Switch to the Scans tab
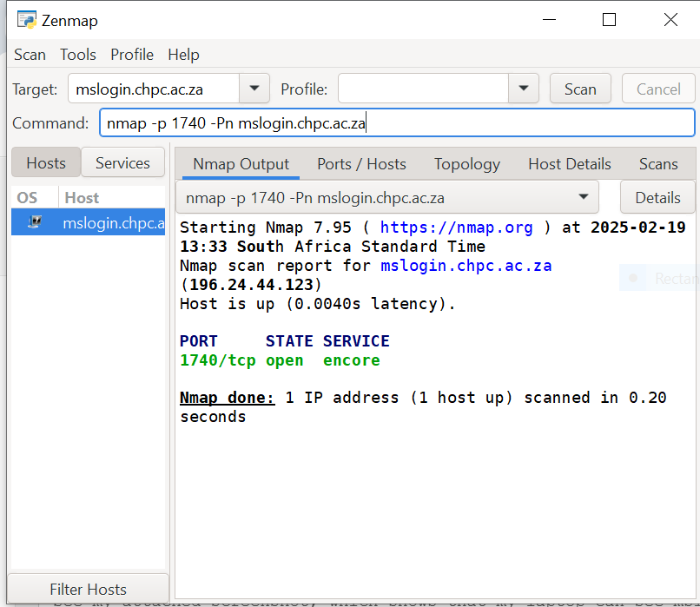Image resolution: width=700 pixels, height=607 pixels. click(x=658, y=164)
